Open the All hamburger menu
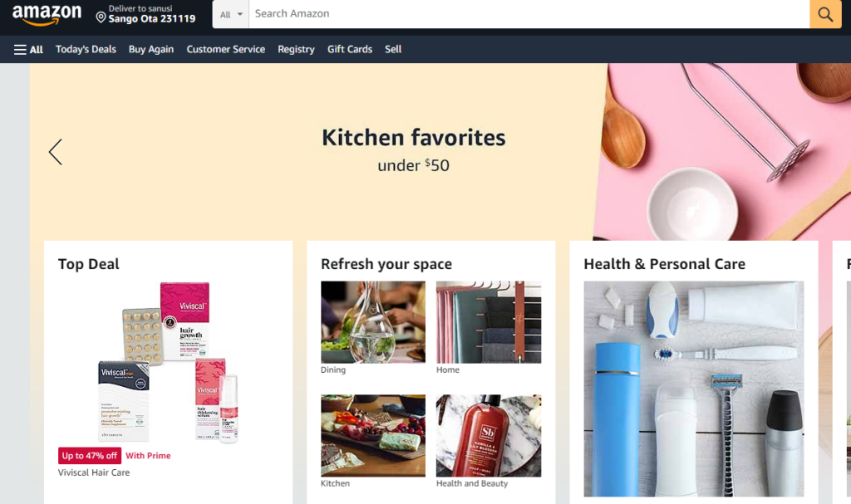 (x=28, y=49)
